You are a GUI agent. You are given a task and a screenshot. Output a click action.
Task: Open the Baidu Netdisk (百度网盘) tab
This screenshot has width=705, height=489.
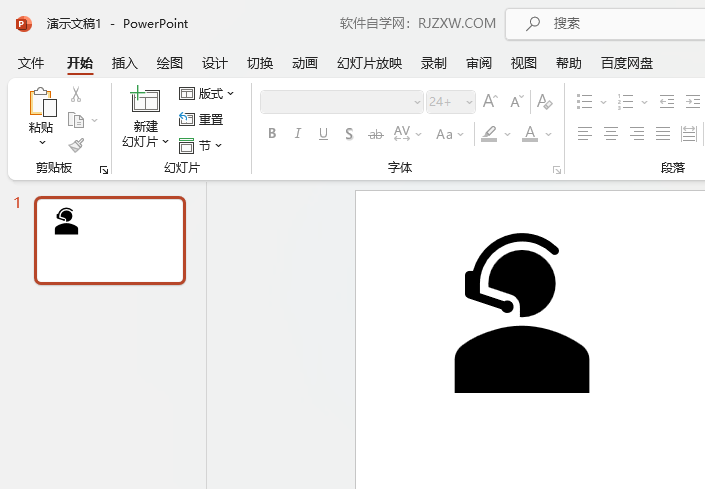tap(627, 63)
